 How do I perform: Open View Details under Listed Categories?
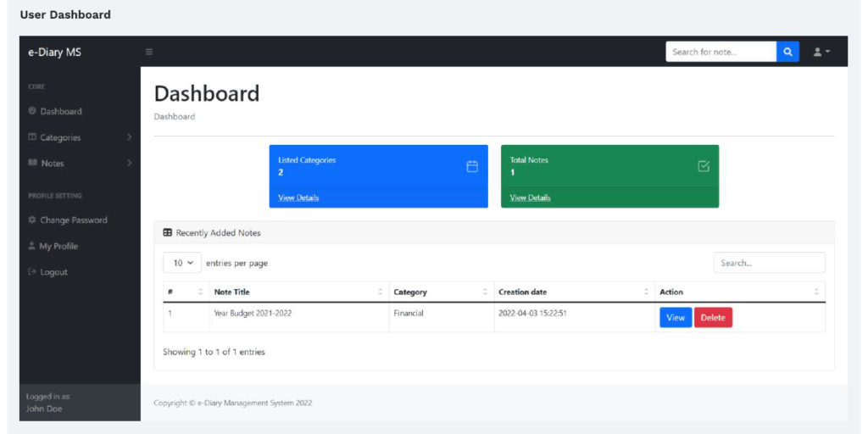tap(298, 198)
